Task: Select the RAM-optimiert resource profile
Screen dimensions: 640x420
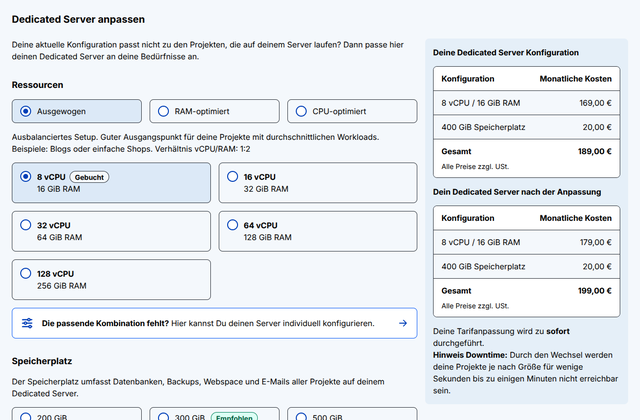Action: [214, 111]
